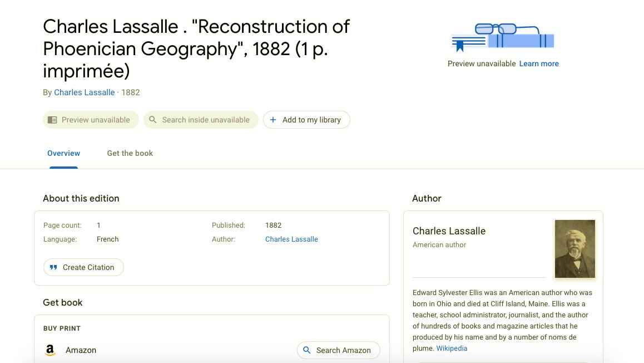Switch to Get the book tab
The width and height of the screenshot is (644, 363).
[130, 153]
